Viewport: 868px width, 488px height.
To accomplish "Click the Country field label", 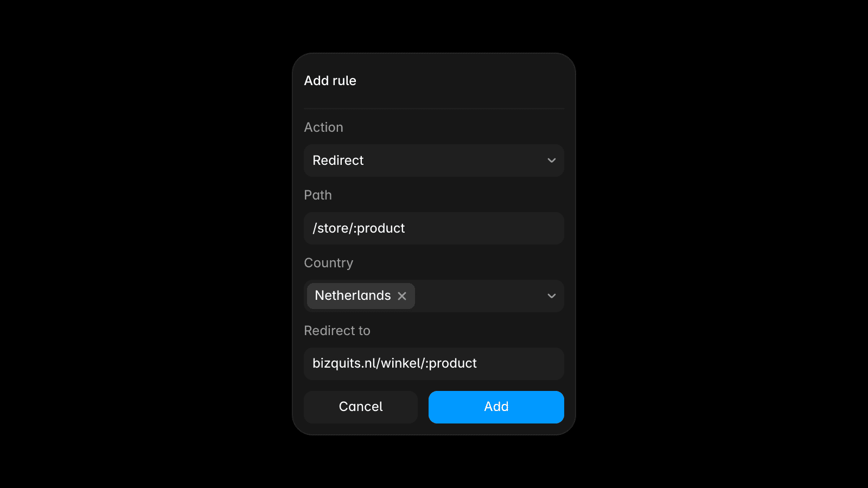I will [x=329, y=263].
